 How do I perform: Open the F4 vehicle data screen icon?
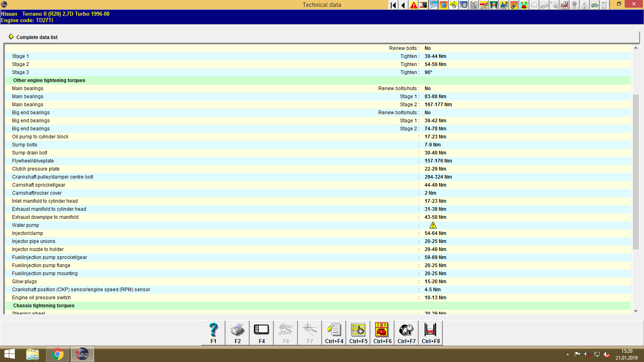(261, 332)
